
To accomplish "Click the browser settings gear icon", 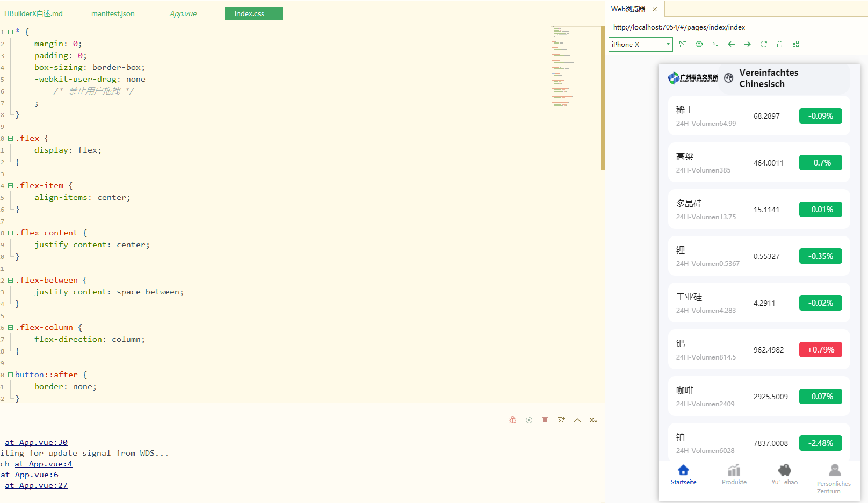I will [x=699, y=44].
